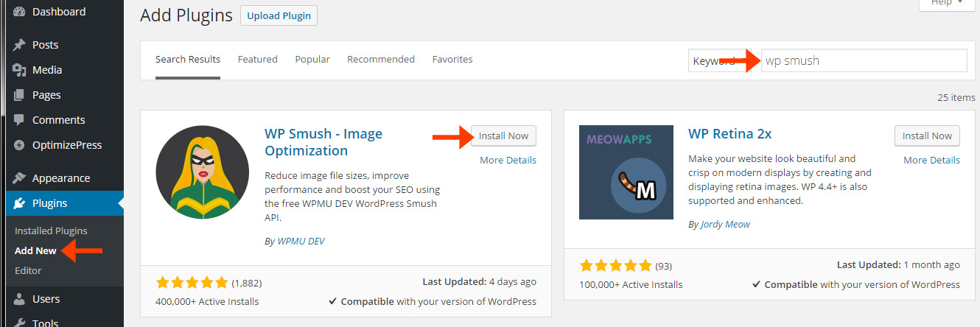Click the Users person icon

click(x=19, y=299)
